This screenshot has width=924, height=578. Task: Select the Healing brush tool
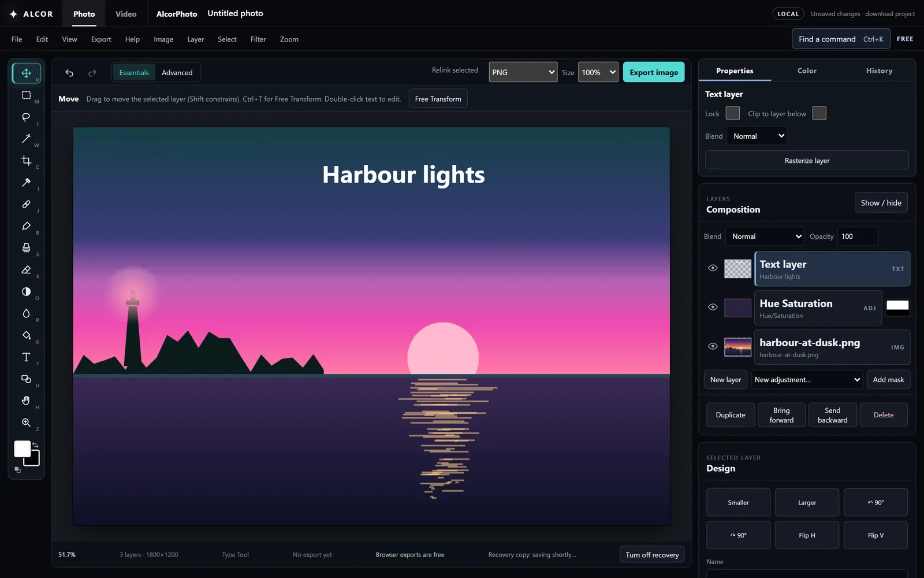point(27,204)
